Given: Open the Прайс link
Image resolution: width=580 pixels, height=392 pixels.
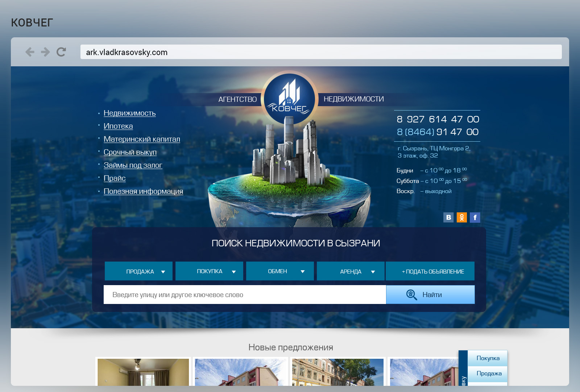Looking at the screenshot, I should tap(115, 178).
